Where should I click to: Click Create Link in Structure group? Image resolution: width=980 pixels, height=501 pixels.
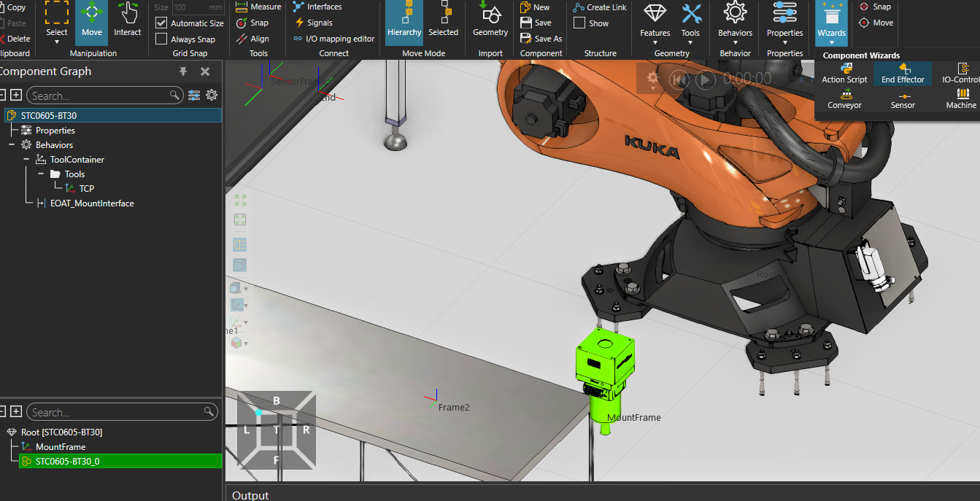point(600,7)
